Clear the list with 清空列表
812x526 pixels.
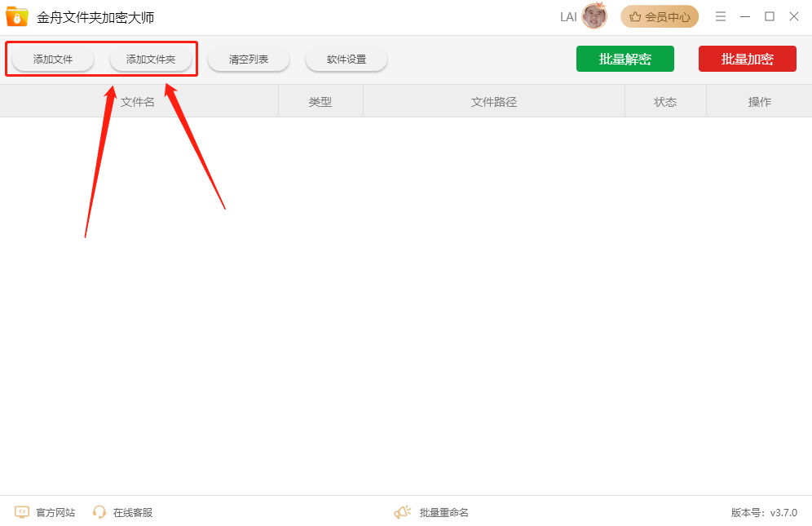coord(249,59)
